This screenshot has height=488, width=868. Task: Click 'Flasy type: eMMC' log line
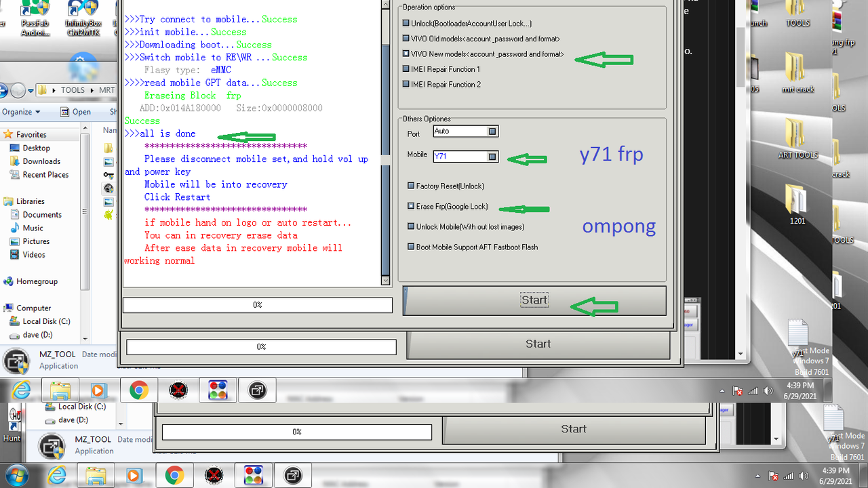[187, 70]
